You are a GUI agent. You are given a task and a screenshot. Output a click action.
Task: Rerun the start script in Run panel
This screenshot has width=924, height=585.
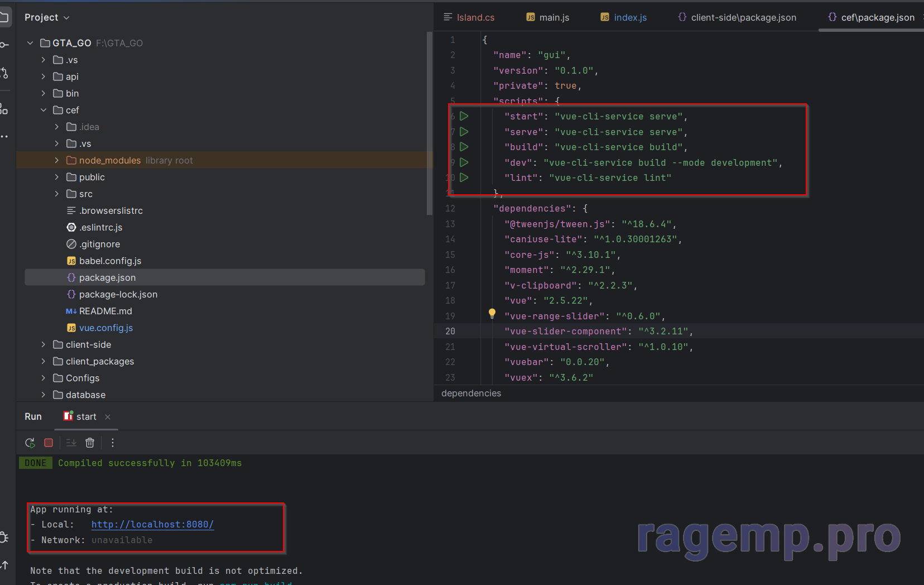tap(30, 443)
